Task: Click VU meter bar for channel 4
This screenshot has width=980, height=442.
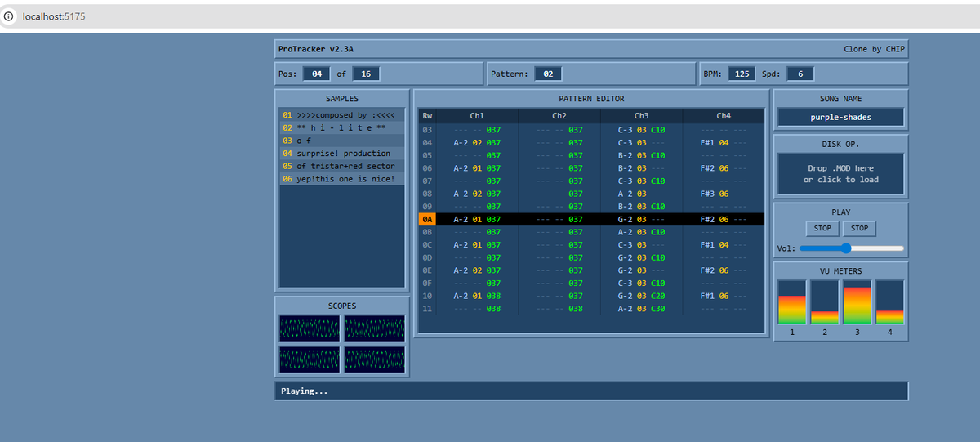Action: click(x=889, y=302)
